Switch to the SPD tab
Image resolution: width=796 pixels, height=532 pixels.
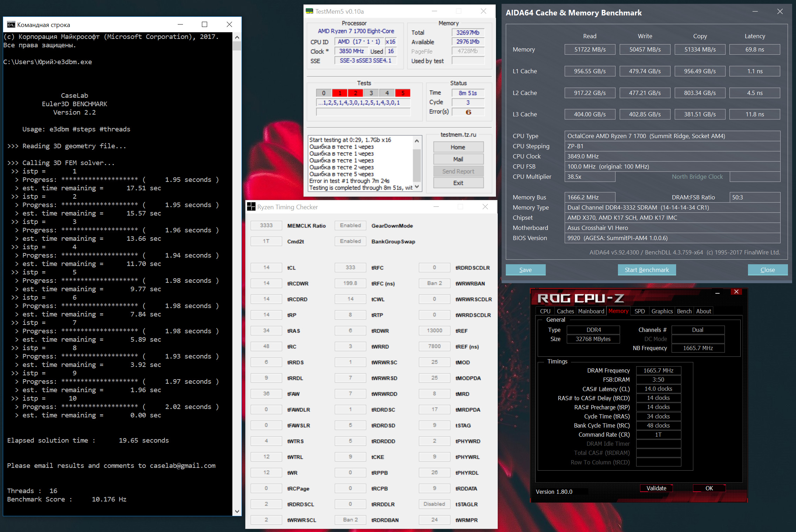coord(640,311)
